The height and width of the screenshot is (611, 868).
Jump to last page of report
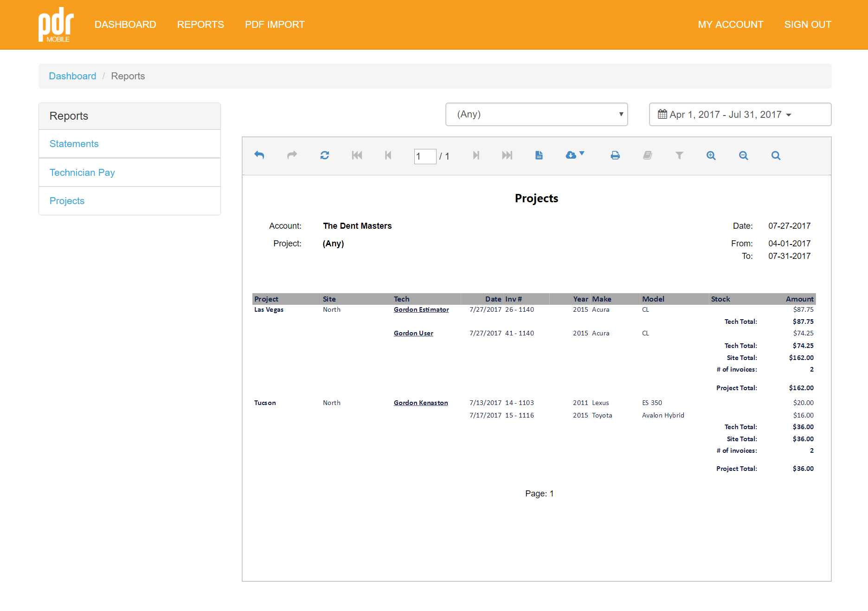tap(507, 155)
